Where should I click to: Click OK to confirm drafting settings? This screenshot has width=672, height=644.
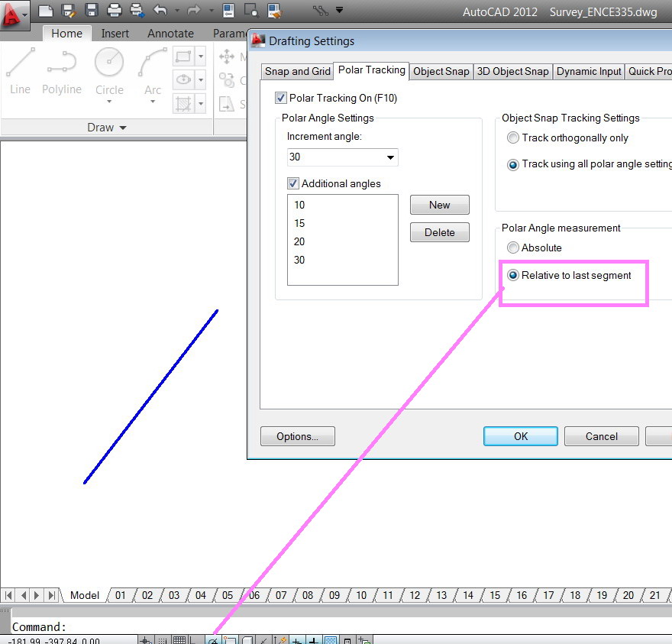tap(520, 435)
